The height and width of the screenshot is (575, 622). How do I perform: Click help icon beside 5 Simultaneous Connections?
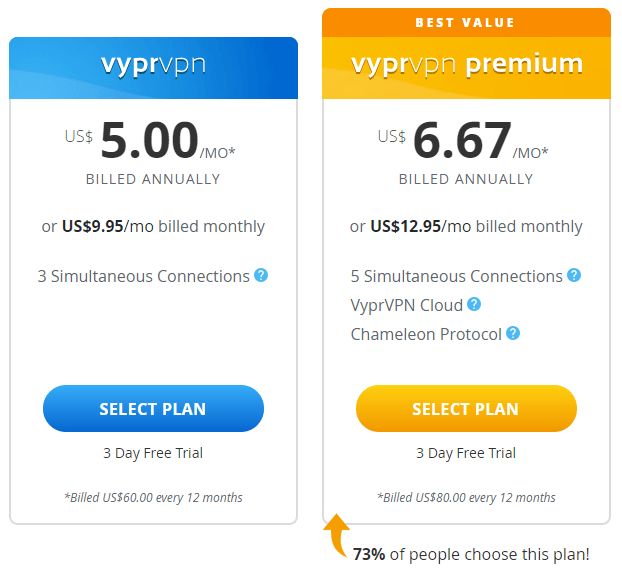[x=574, y=275]
